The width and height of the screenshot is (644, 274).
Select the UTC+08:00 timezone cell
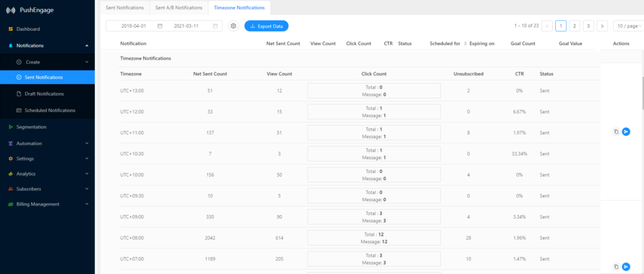point(132,238)
